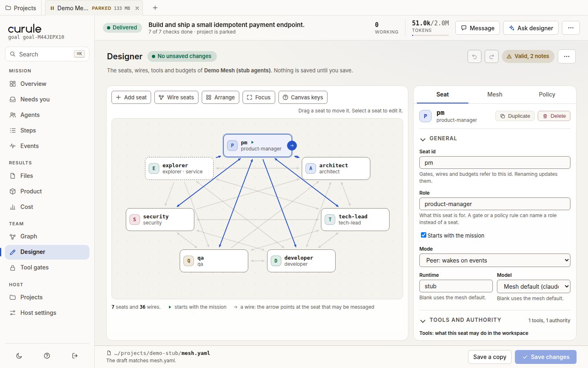The width and height of the screenshot is (588, 368).
Task: Arrange the canvas seats
Action: point(220,97)
